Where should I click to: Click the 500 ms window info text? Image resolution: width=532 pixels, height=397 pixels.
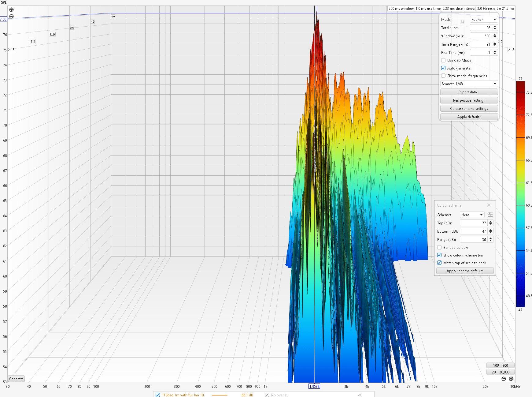[x=451, y=8]
